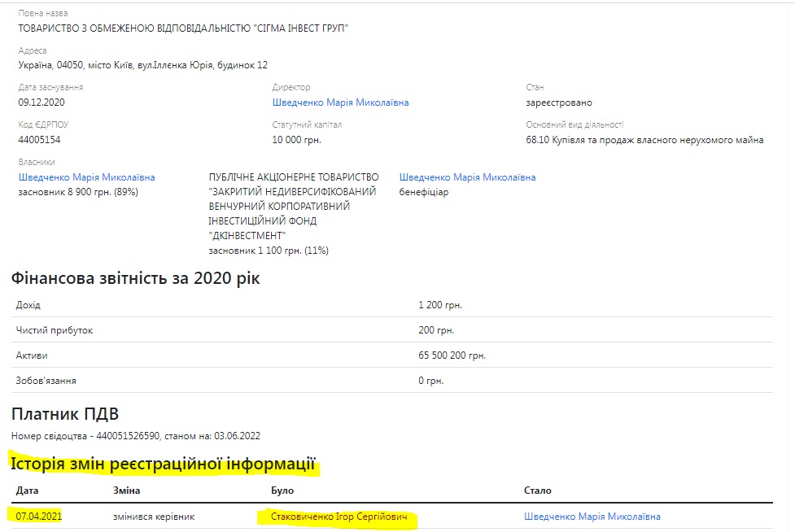Image resolution: width=795 pixels, height=532 pixels.
Task: Click the ДКІНВЕСТМЕНТ fund founder name
Action: coord(293,213)
